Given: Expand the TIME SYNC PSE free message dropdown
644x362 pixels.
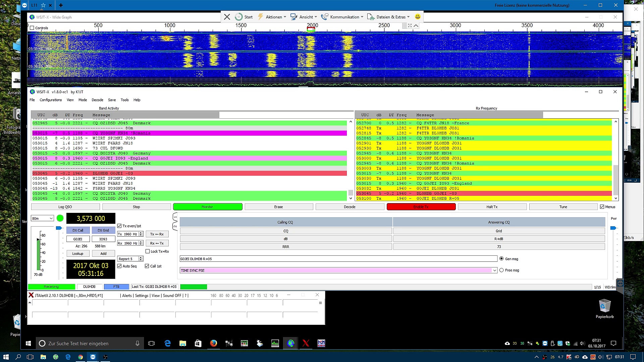Looking at the screenshot, I should pyautogui.click(x=494, y=270).
